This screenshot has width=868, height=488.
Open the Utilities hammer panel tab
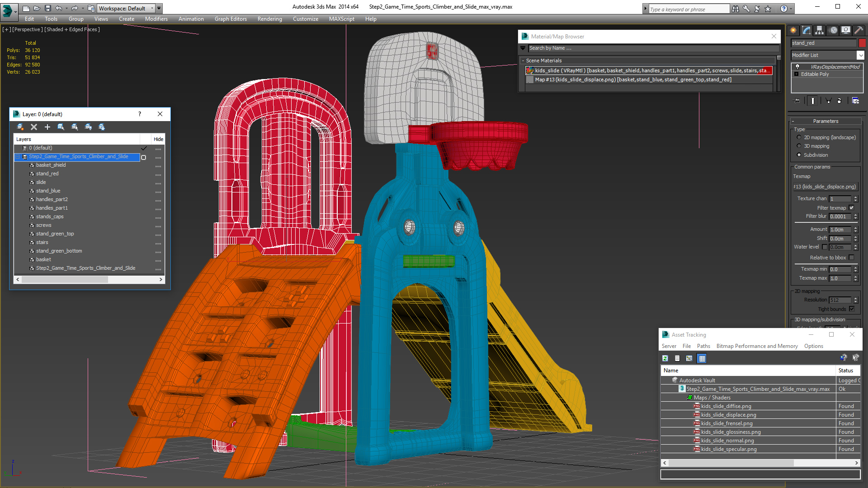coord(859,30)
